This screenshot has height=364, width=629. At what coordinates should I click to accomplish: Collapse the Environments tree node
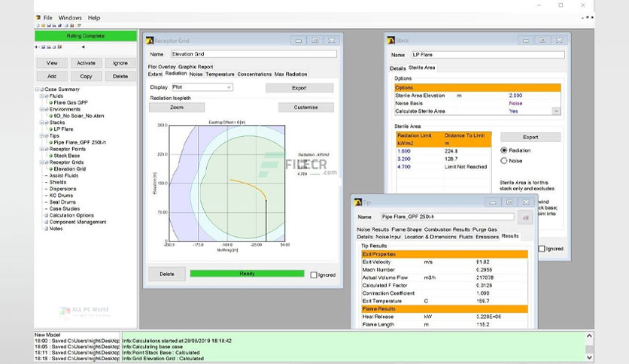click(41, 109)
